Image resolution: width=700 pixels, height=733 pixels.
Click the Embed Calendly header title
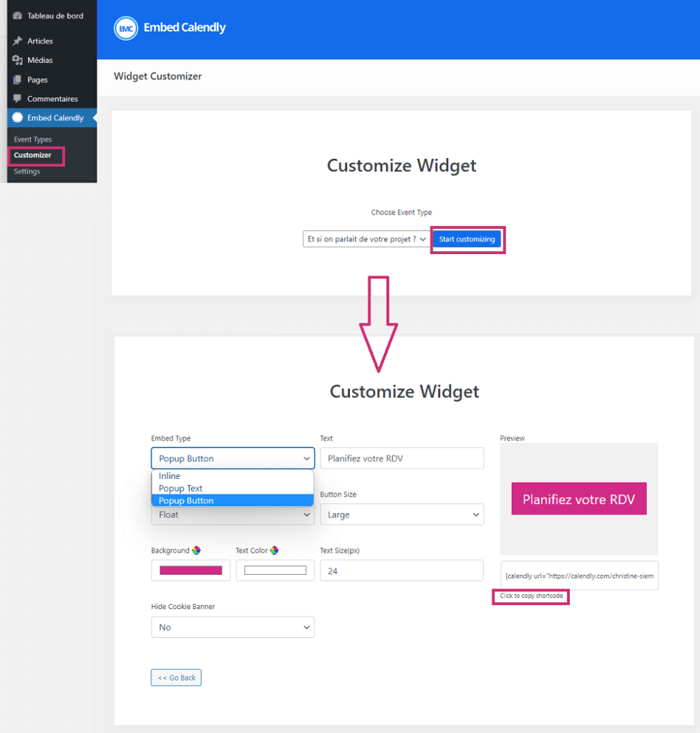click(185, 28)
